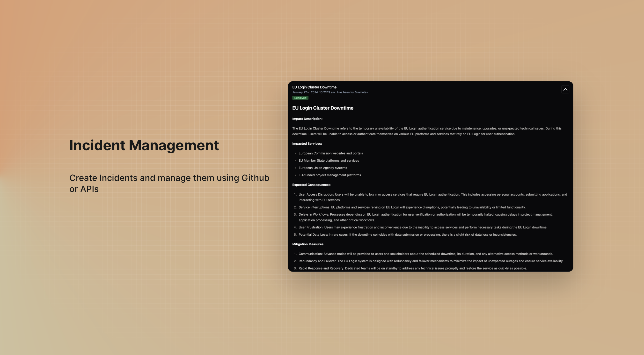Click the Expected Consequences heading
Viewport: 644px width, 355px height.
click(312, 185)
